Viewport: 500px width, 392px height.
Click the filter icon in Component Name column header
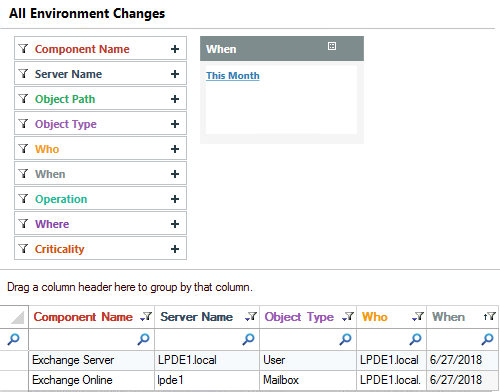(146, 316)
